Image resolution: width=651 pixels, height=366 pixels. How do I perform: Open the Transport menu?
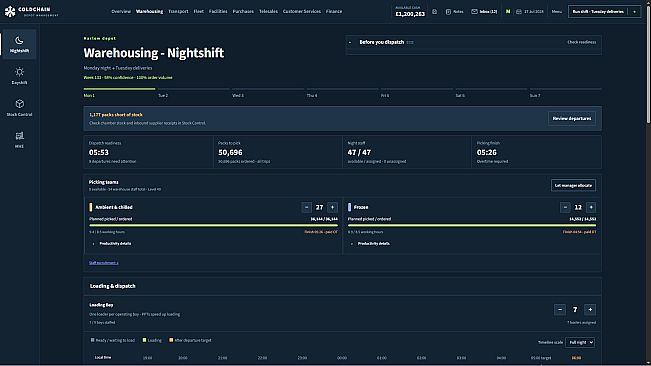pos(178,11)
